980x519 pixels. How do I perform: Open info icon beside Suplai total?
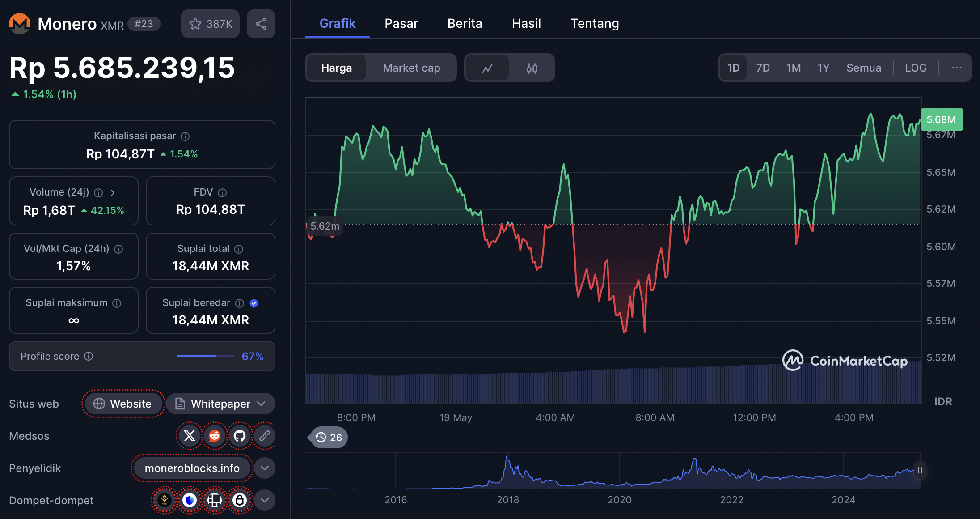pyautogui.click(x=239, y=249)
